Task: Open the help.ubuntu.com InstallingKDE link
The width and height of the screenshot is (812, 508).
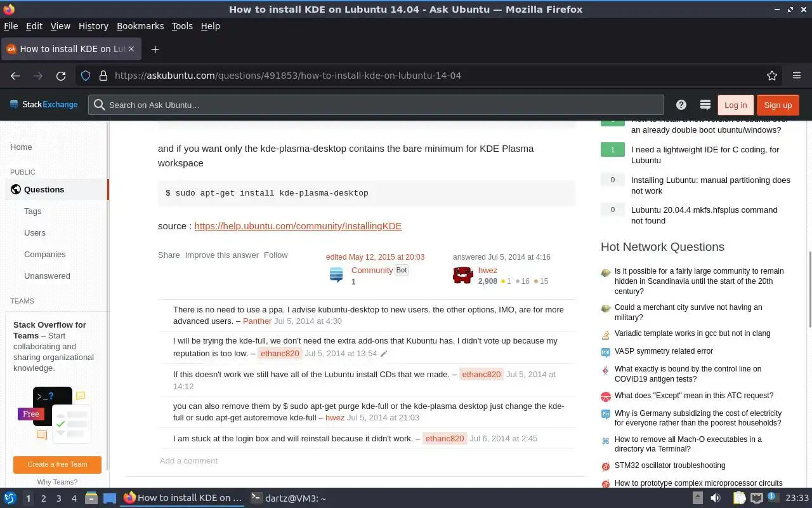Action: click(x=298, y=226)
